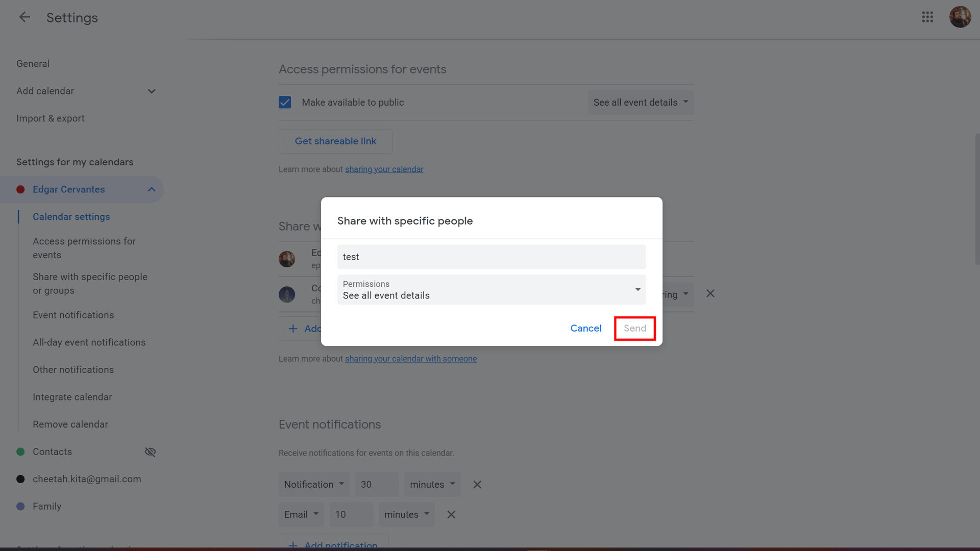Open the Google apps grid

[927, 17]
